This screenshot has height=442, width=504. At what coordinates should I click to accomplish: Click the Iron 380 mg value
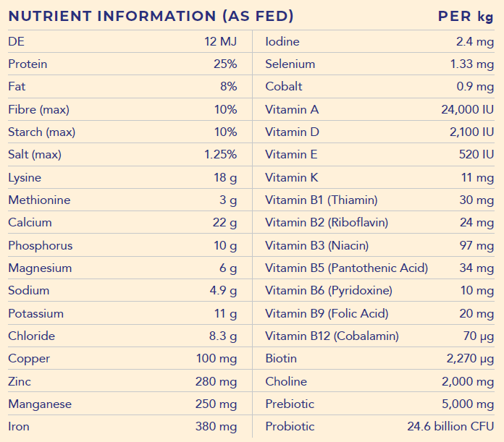pyautogui.click(x=216, y=427)
